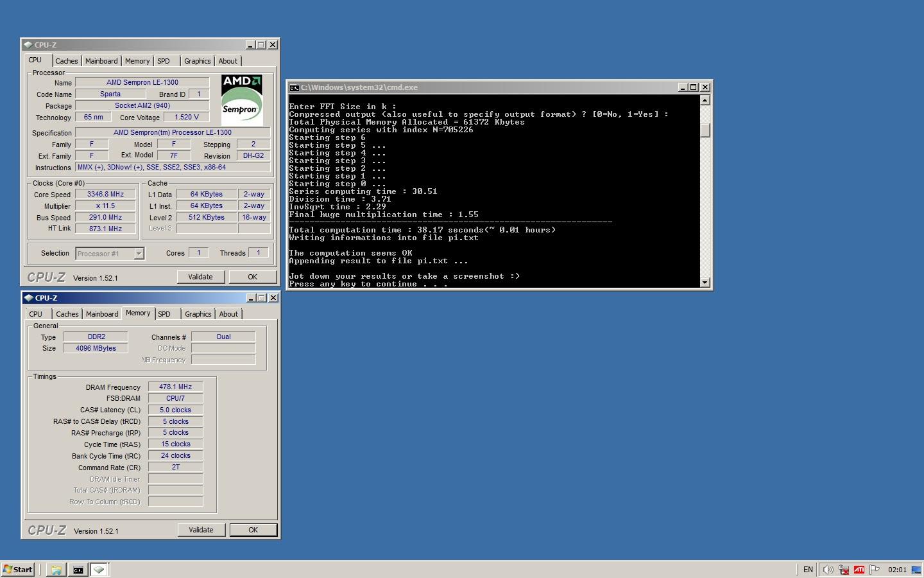924x578 pixels.
Task: Click the Multiplier value 'x 11.5'
Action: [106, 206]
